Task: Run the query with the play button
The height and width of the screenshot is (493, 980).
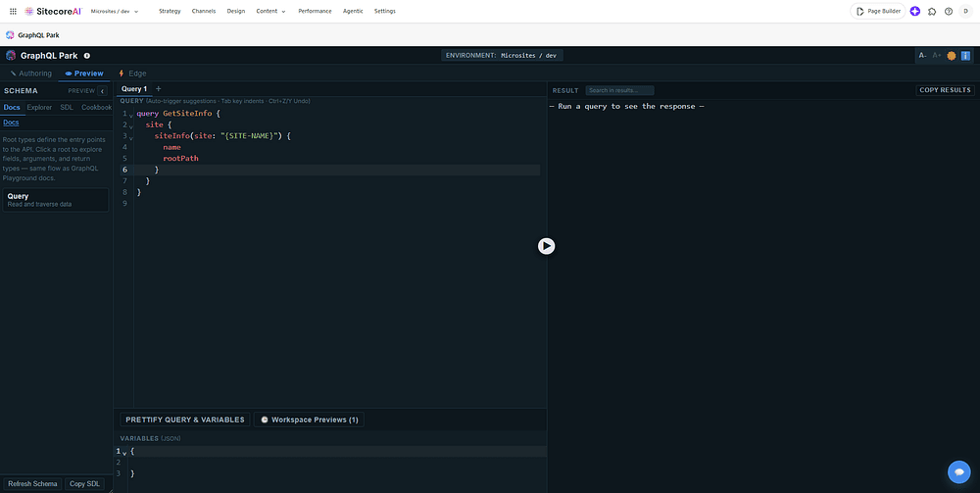Action: pos(546,246)
